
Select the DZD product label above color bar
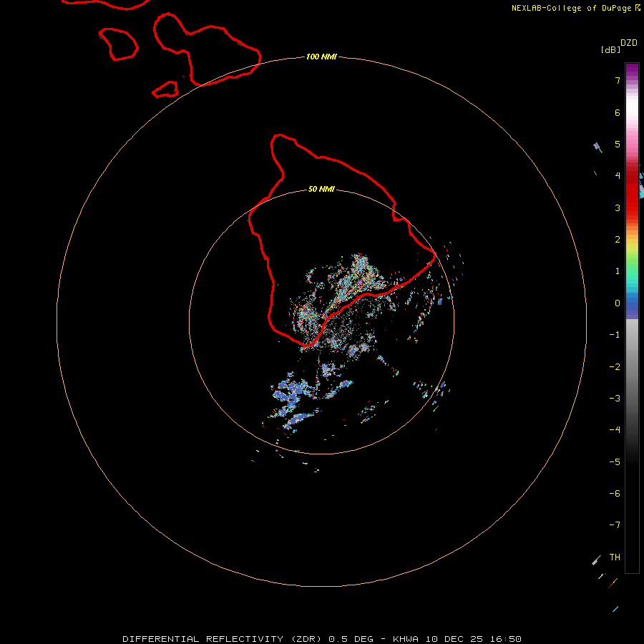[x=629, y=43]
